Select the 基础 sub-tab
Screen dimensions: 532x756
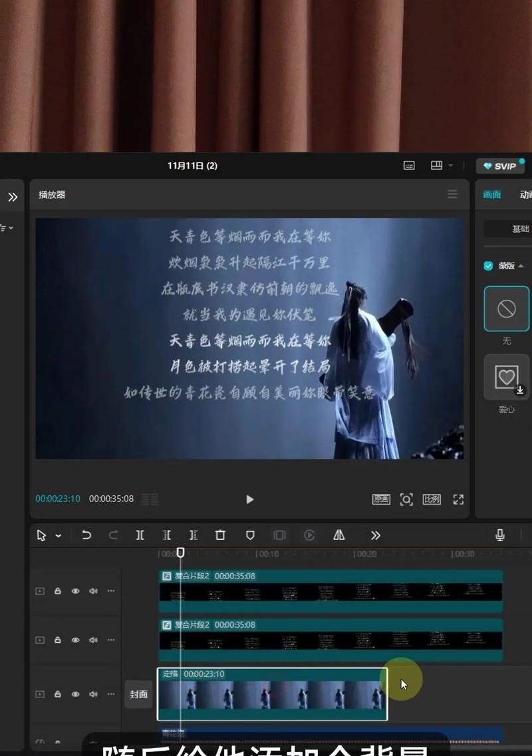(x=520, y=229)
